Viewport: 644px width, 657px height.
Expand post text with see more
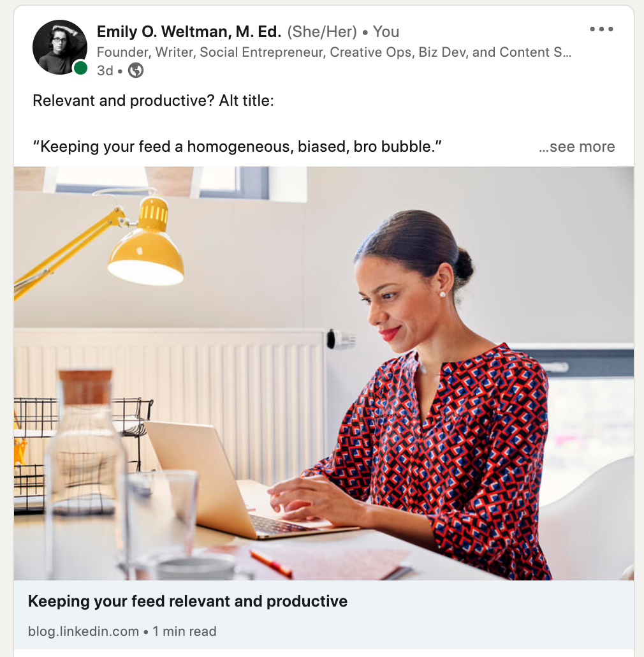point(576,147)
